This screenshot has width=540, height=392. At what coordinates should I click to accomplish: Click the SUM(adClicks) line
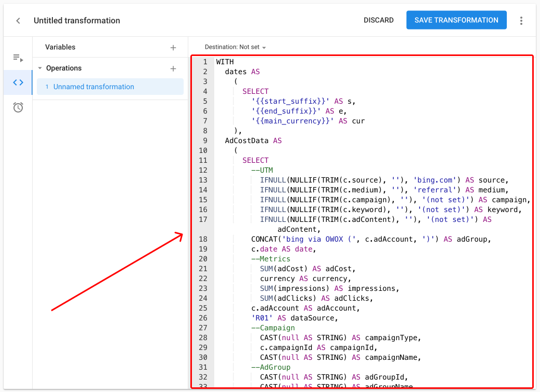(316, 298)
